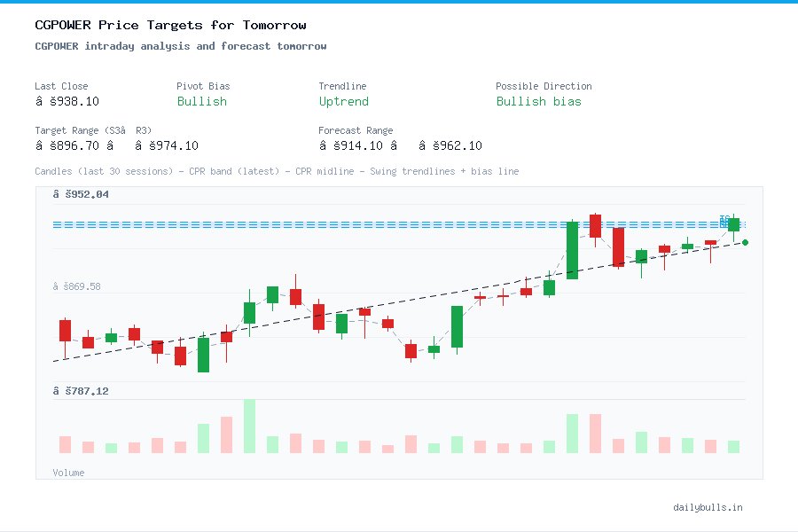The height and width of the screenshot is (532, 798).
Task: Click the tallest green volume bar
Action: [249, 426]
